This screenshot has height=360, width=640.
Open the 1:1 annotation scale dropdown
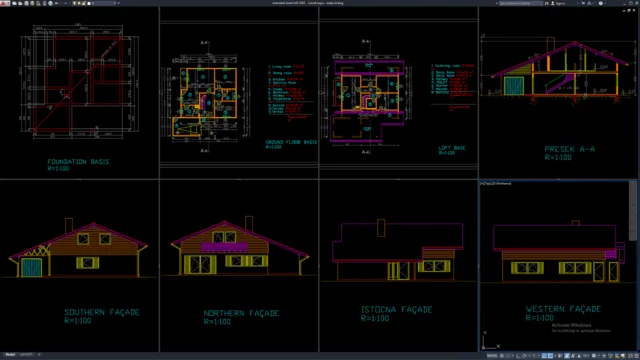[x=587, y=356]
